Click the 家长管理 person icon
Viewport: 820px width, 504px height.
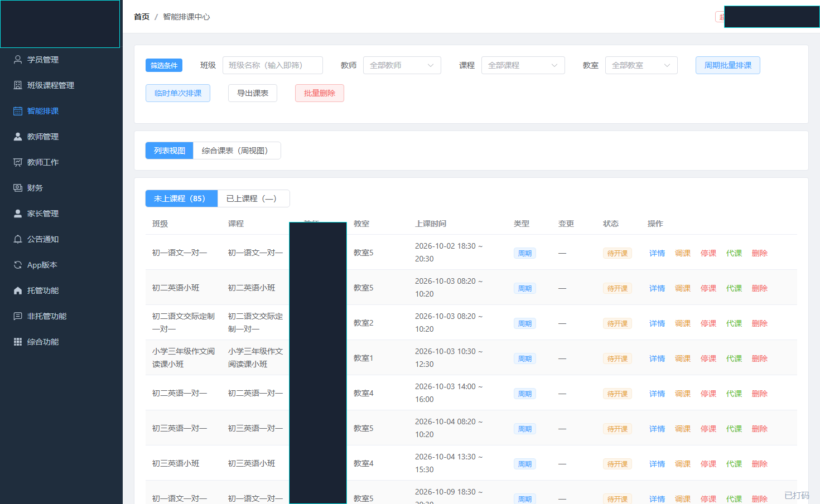pos(18,214)
